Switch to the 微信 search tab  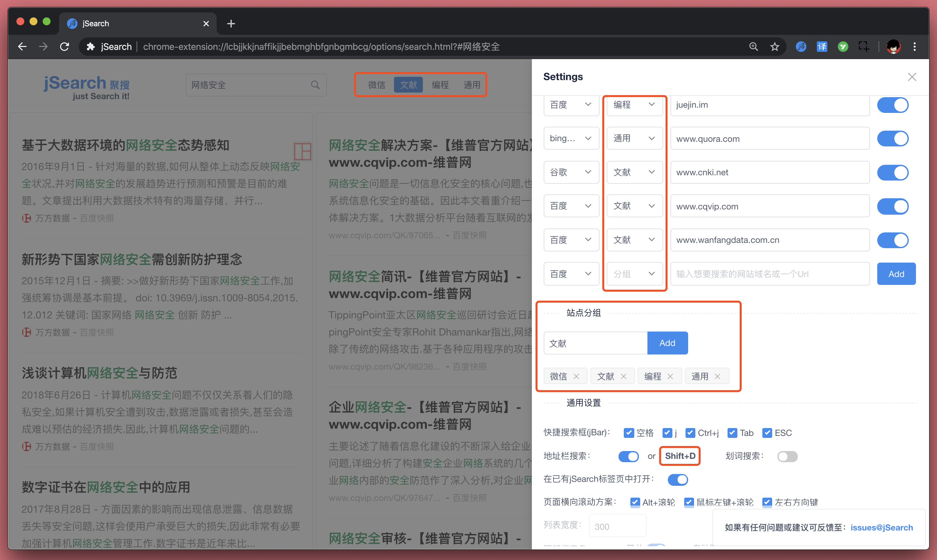(376, 85)
